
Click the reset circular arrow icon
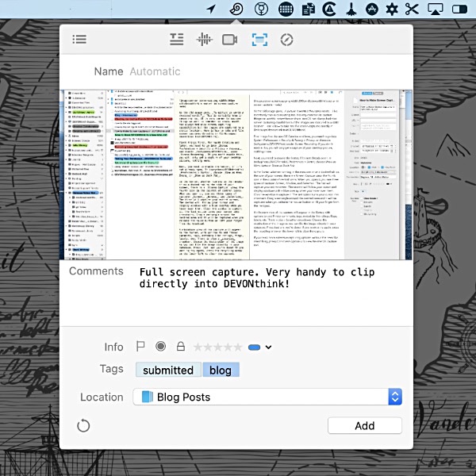(x=83, y=425)
